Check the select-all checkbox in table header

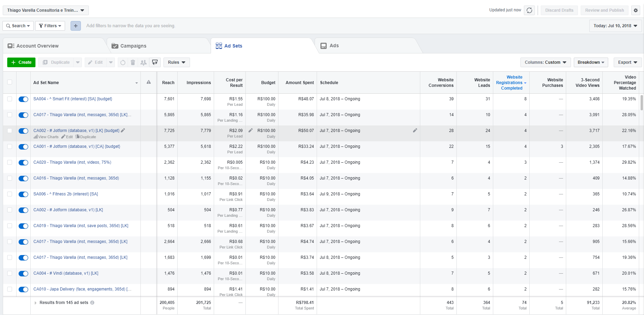(10, 82)
